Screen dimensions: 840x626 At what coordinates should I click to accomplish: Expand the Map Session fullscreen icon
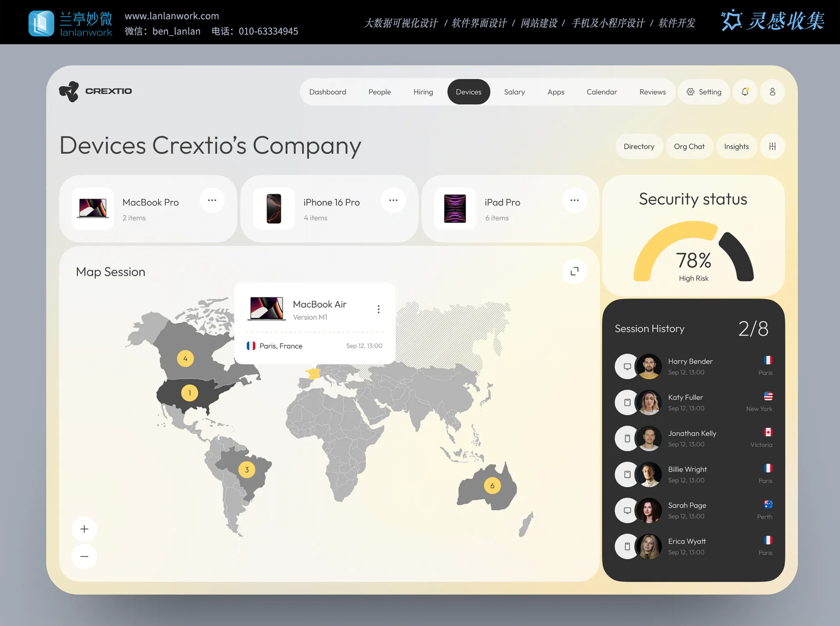point(574,271)
